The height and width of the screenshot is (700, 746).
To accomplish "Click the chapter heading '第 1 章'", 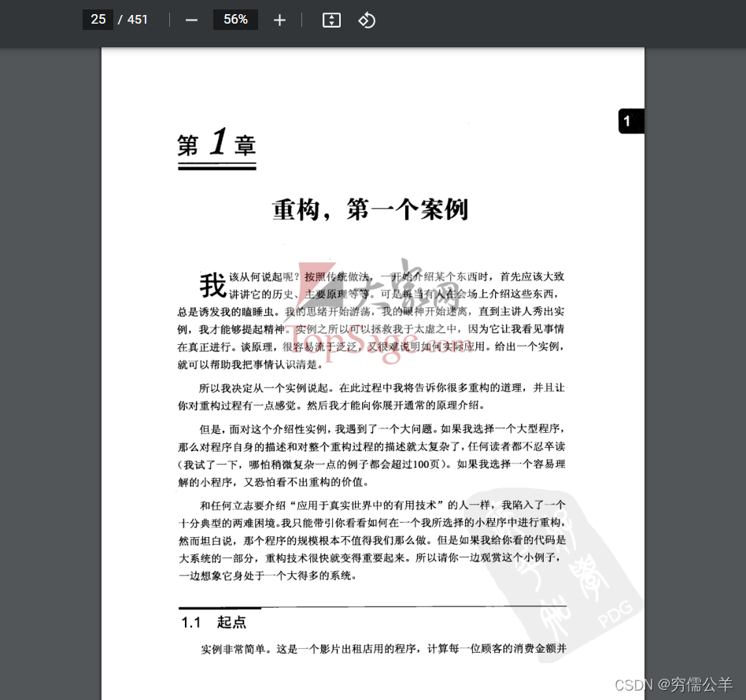I will pos(216,143).
